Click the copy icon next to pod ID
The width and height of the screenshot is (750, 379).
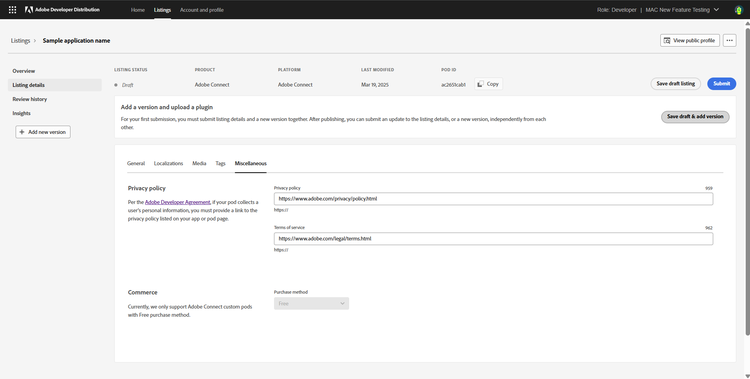click(481, 84)
